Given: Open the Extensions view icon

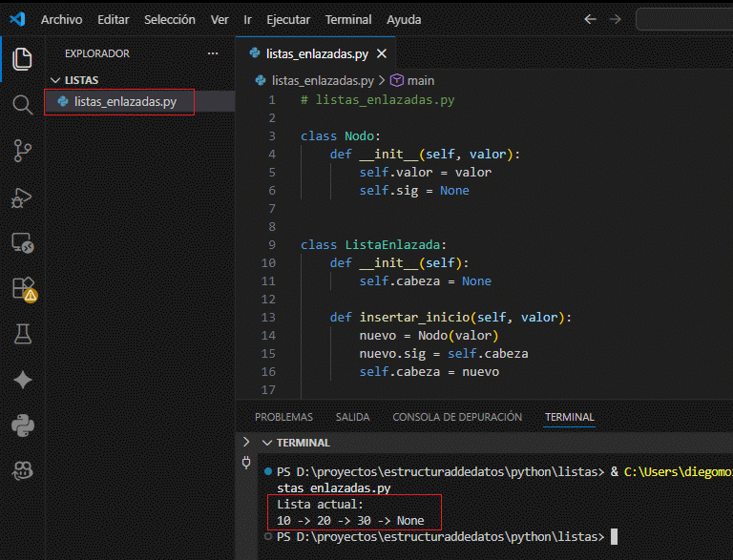Looking at the screenshot, I should point(22,288).
